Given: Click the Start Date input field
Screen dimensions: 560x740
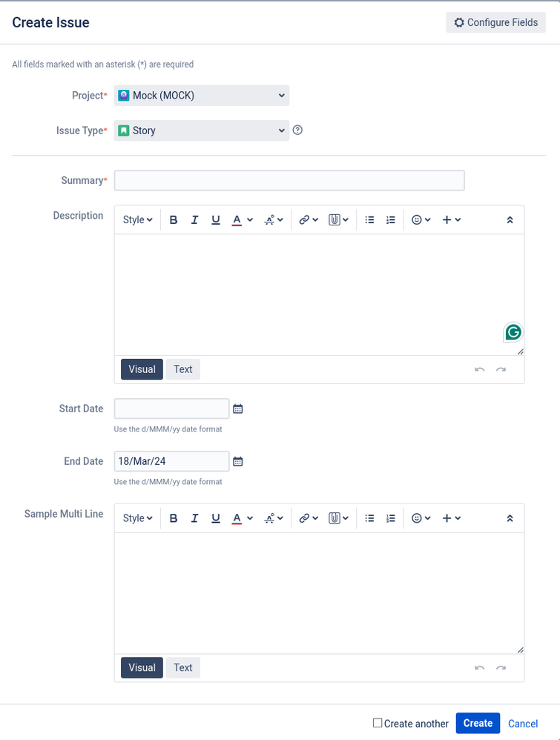Looking at the screenshot, I should pos(172,409).
